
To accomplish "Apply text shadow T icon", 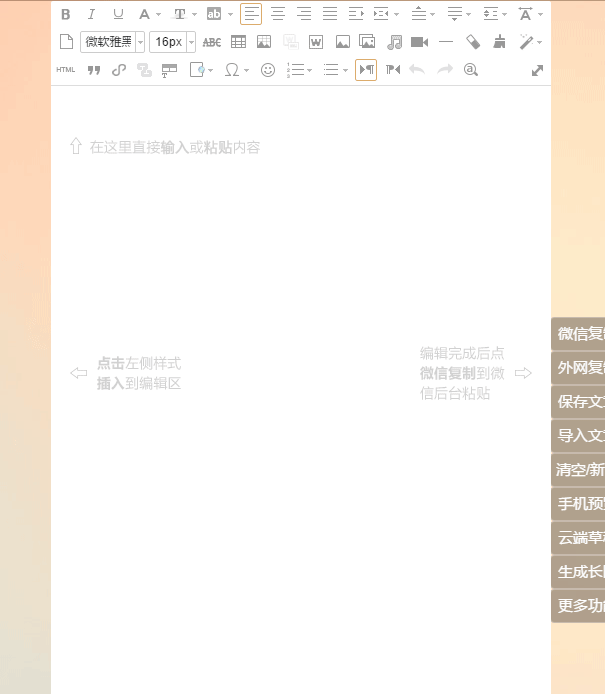I will pyautogui.click(x=180, y=14).
